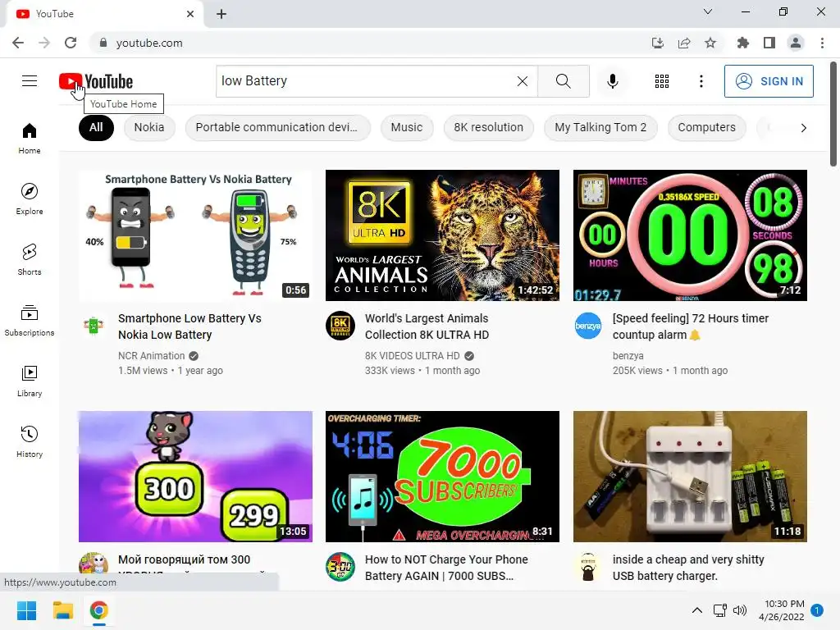
Task: Select the Computers filter chip
Action: point(706,127)
